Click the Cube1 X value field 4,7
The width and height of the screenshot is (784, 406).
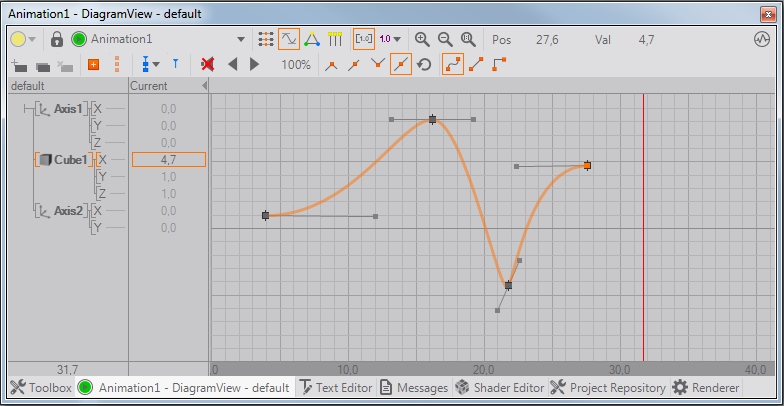pos(168,159)
